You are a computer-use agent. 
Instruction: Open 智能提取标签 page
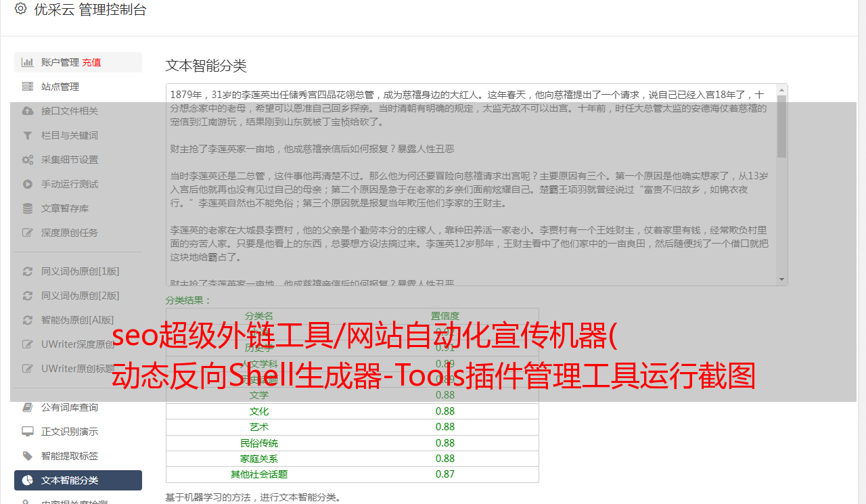coord(78,456)
